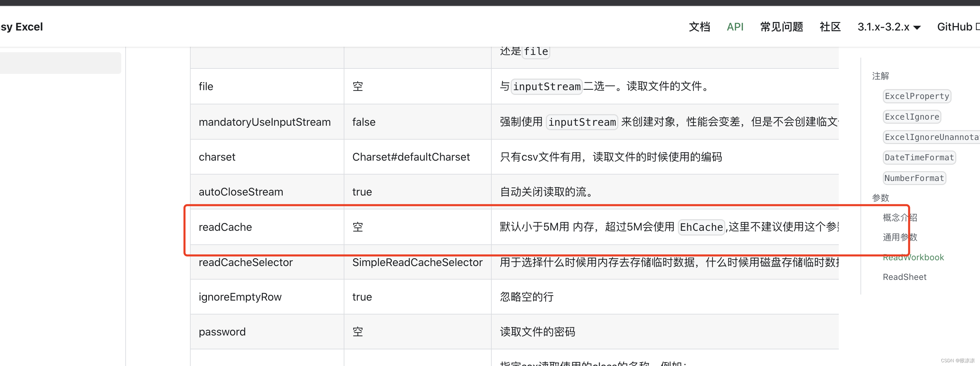Click the 忽略空的行 description
Image resolution: width=980 pixels, height=366 pixels.
(x=527, y=297)
